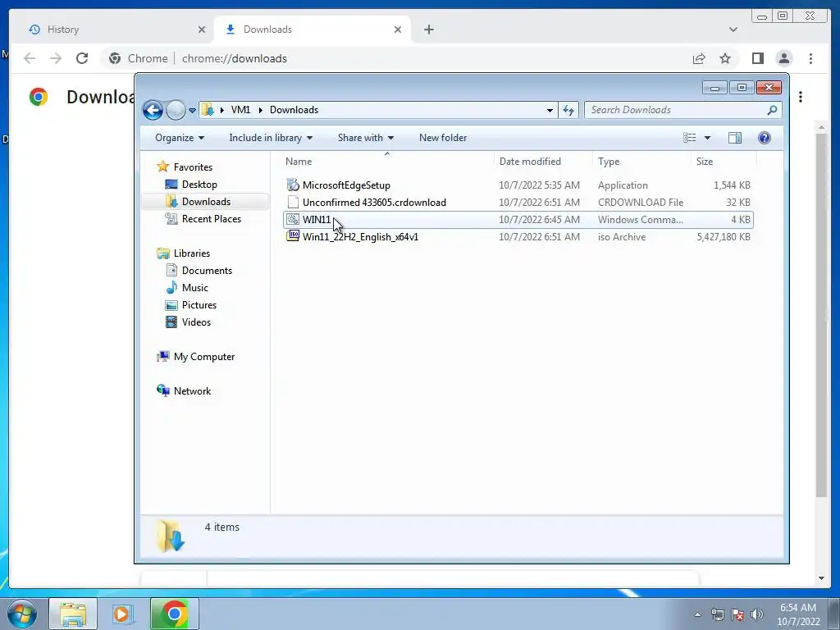Image resolution: width=840 pixels, height=630 pixels.
Task: Open a new Chrome tab
Action: coord(428,30)
